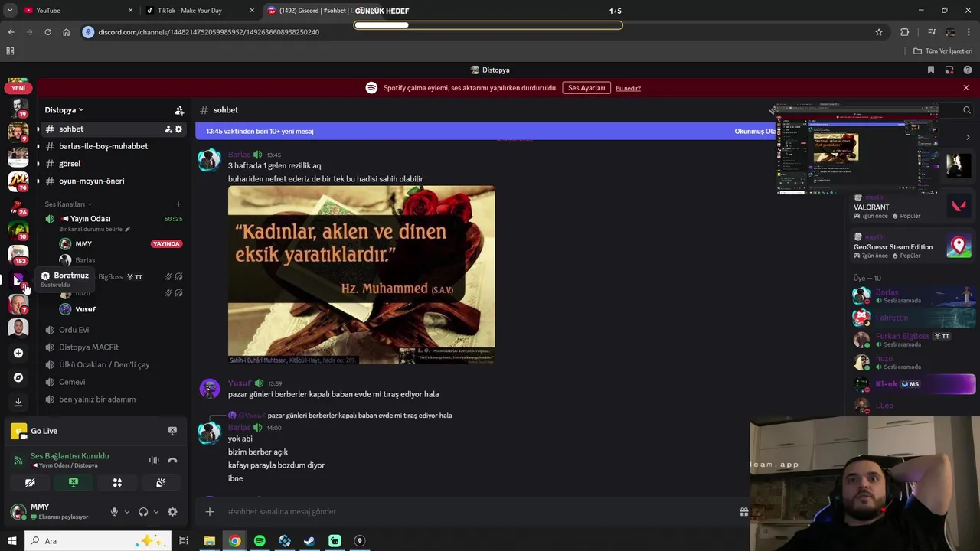Open noise suppression waveform icon
The image size is (980, 551).
154,460
